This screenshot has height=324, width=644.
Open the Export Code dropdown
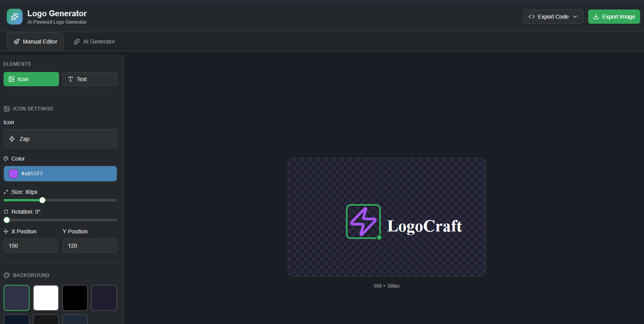(553, 17)
